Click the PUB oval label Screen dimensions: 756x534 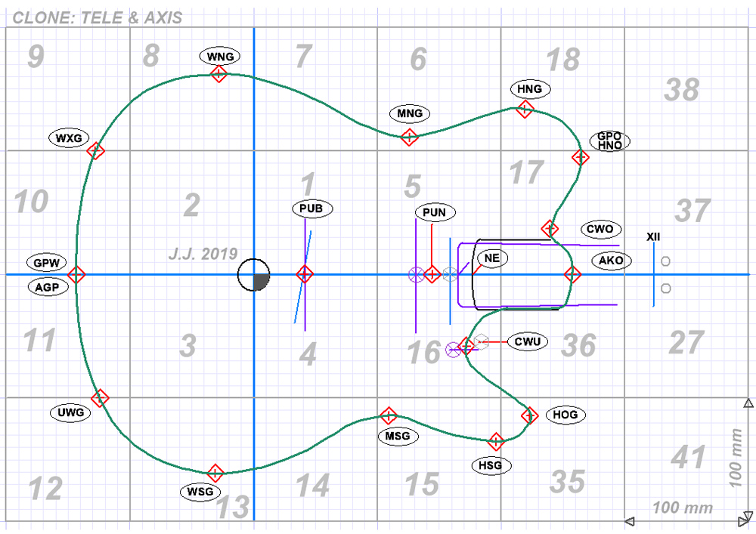pyautogui.click(x=311, y=208)
